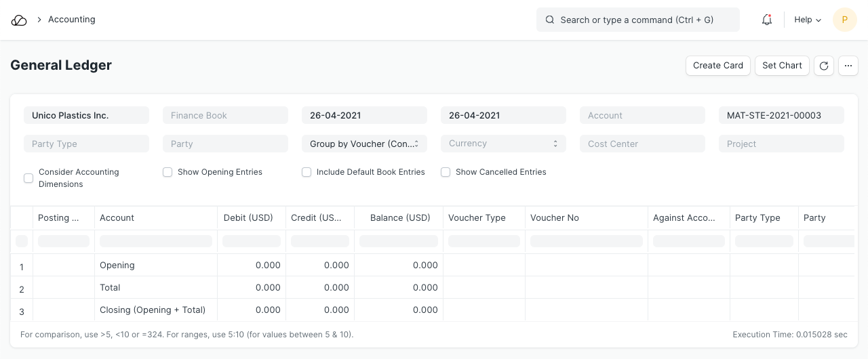
Task: Toggle Include Default Book Entries checkbox
Action: point(307,172)
